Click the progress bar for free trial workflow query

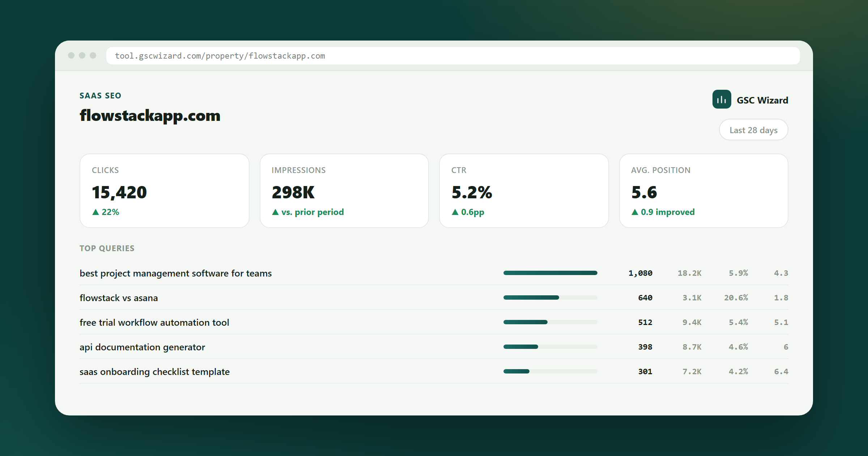pos(550,322)
